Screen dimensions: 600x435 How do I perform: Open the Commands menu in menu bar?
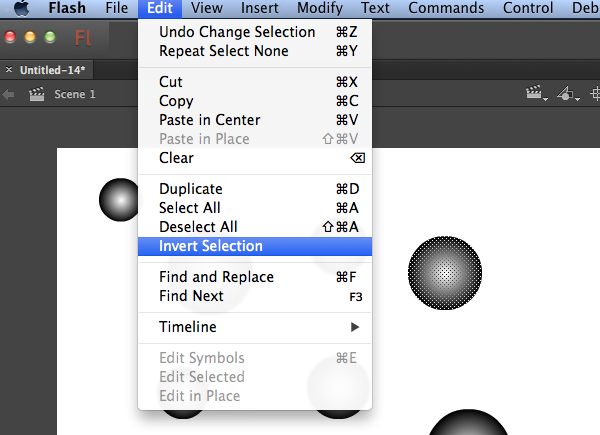pos(446,9)
